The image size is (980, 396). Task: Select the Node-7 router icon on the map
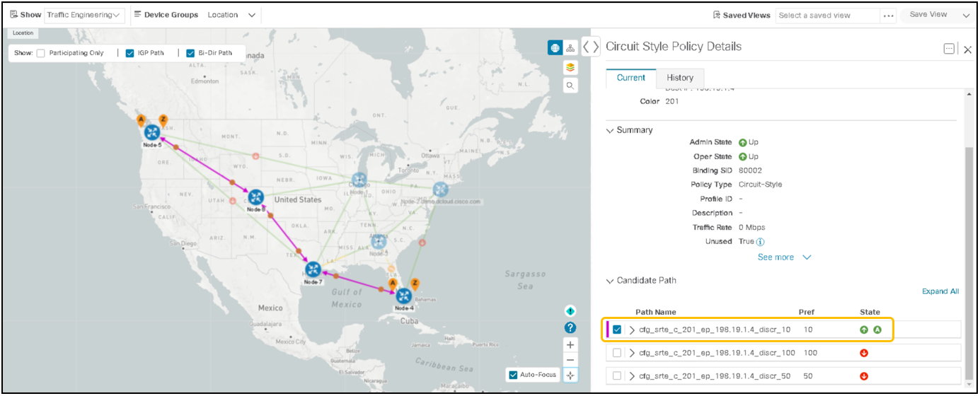(x=312, y=270)
